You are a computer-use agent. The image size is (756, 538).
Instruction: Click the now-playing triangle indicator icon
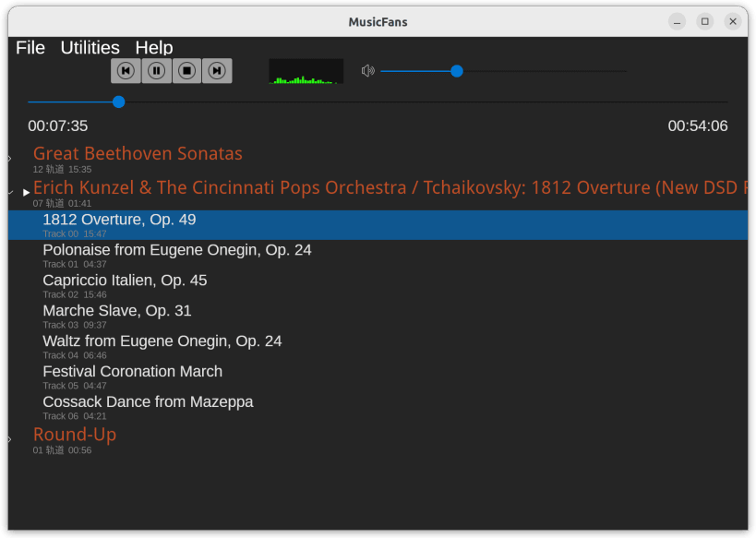coord(26,192)
